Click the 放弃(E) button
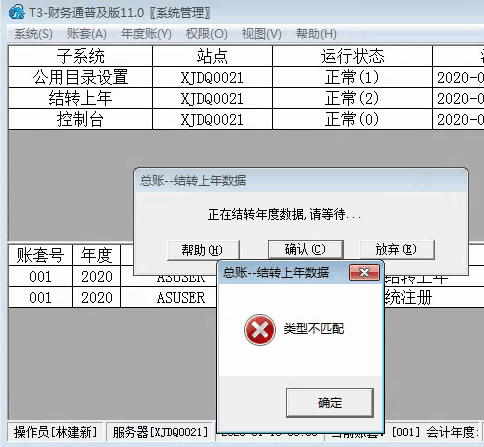This screenshot has height=447, width=484. pos(397,249)
